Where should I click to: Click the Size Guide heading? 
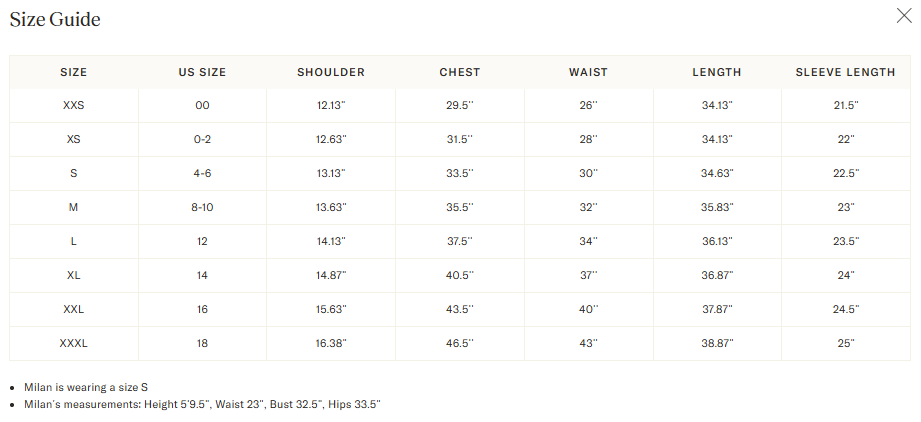55,19
